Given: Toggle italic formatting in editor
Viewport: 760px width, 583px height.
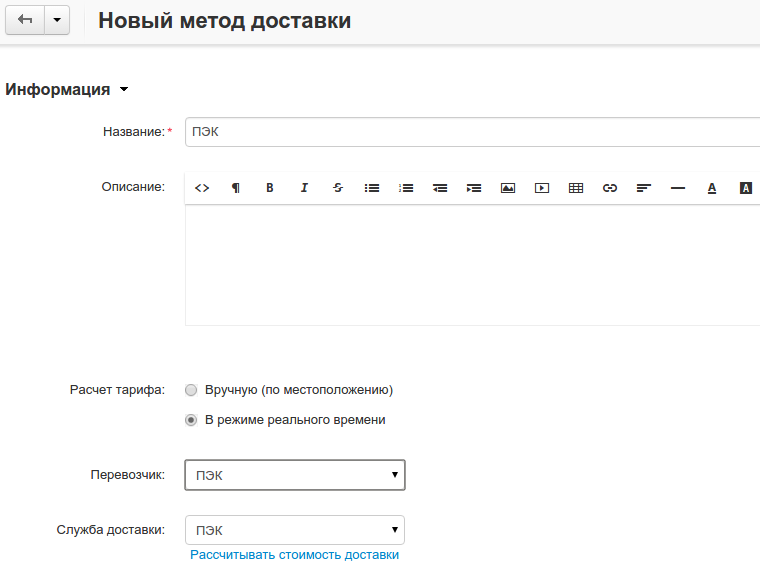Looking at the screenshot, I should pos(304,188).
